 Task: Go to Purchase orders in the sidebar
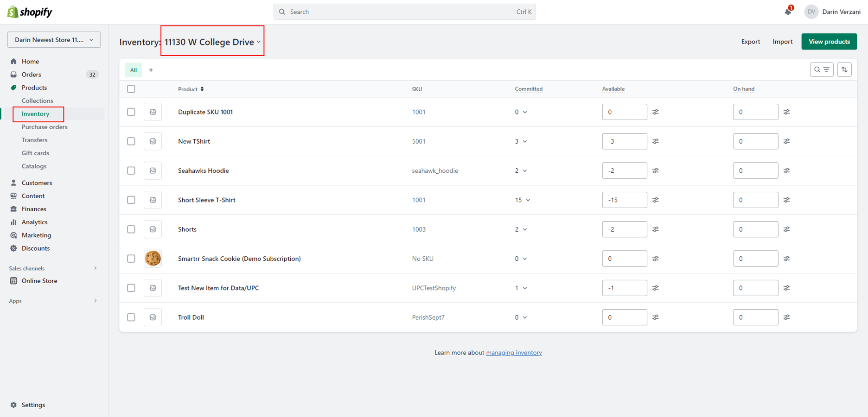pos(44,126)
